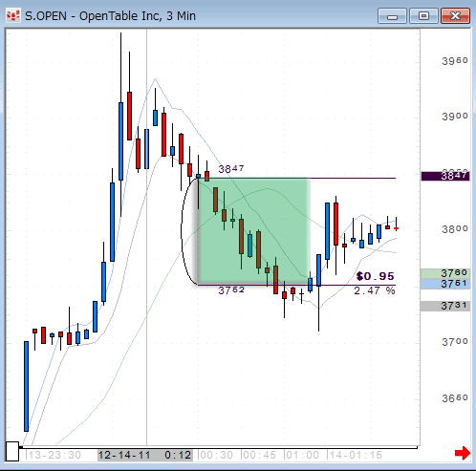Click the highlighted 12-14-11 0:12 time label
This screenshot has height=471, width=476.
coord(145,455)
